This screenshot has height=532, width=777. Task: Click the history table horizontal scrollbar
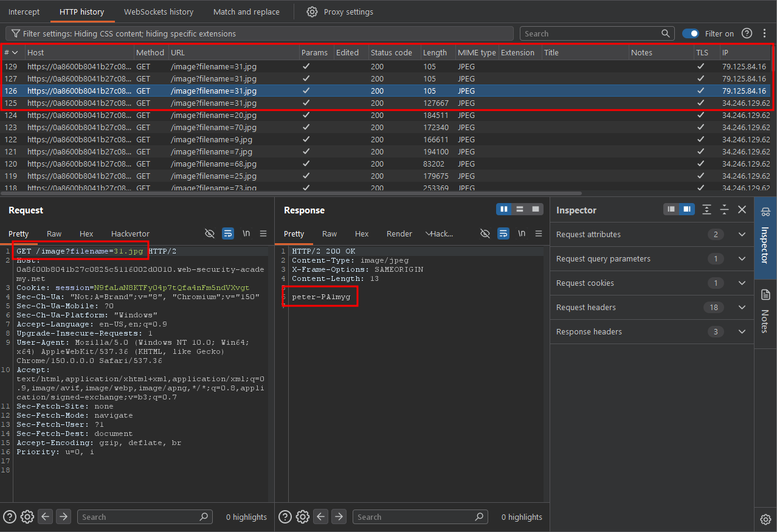tap(292, 193)
